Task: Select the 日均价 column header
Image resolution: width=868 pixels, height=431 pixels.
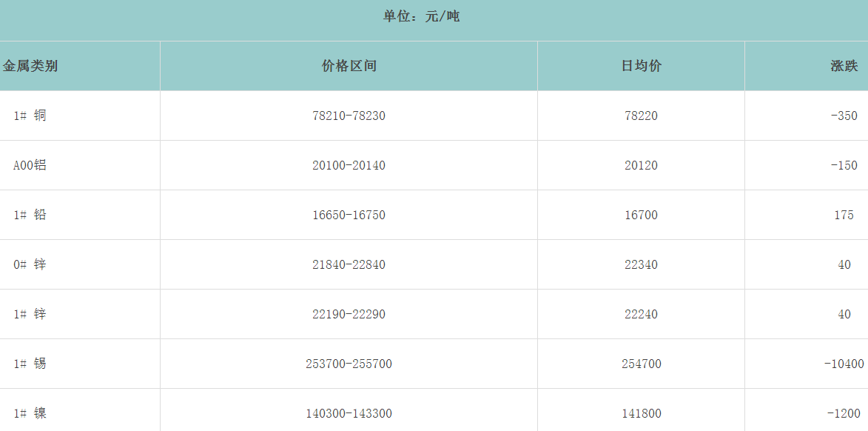Action: 641,66
